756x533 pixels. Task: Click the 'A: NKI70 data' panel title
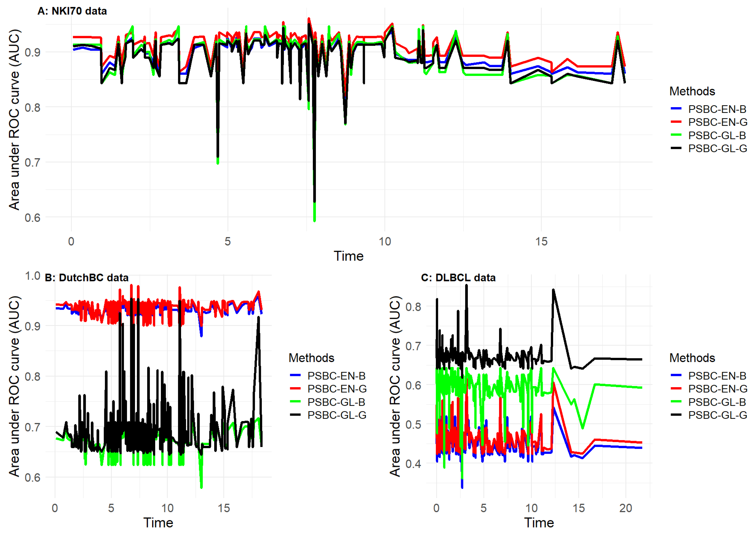coord(72,11)
